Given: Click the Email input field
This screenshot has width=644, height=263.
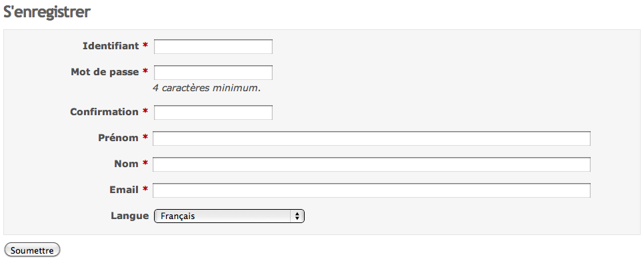Looking at the screenshot, I should 372,191.
